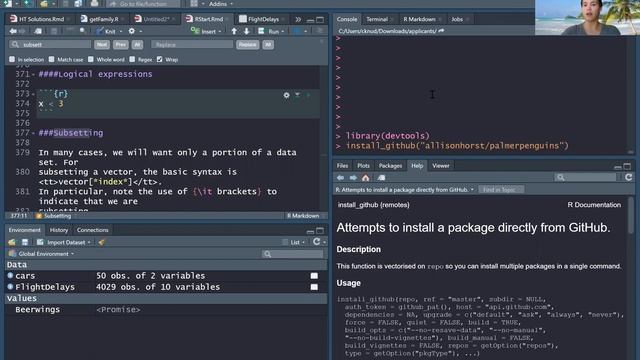Click the Go to file/function field
Screen dimensions: 640x360
[x=143, y=4]
